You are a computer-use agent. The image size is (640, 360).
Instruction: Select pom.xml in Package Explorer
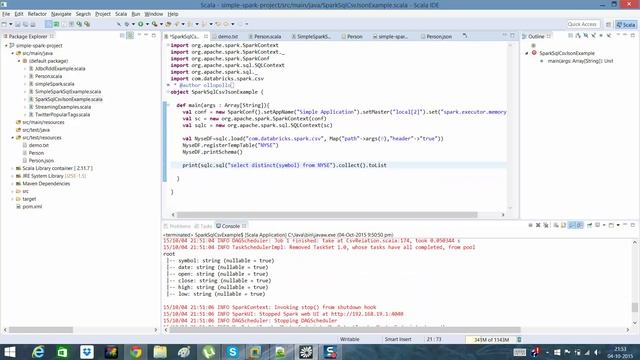(x=32, y=207)
